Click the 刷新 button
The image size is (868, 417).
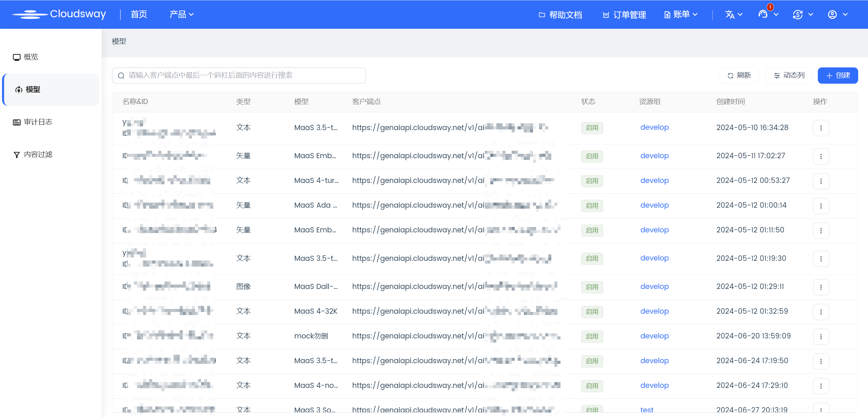pyautogui.click(x=739, y=75)
